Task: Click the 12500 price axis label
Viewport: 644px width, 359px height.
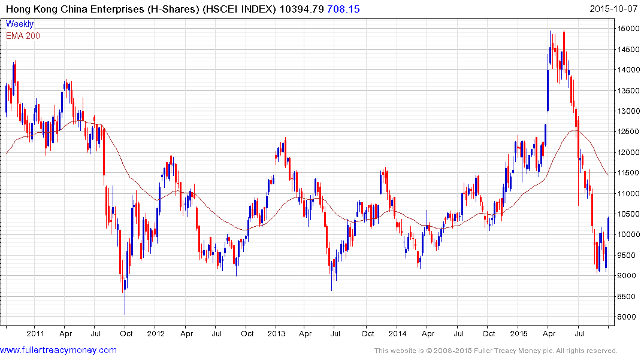Action: pos(629,132)
